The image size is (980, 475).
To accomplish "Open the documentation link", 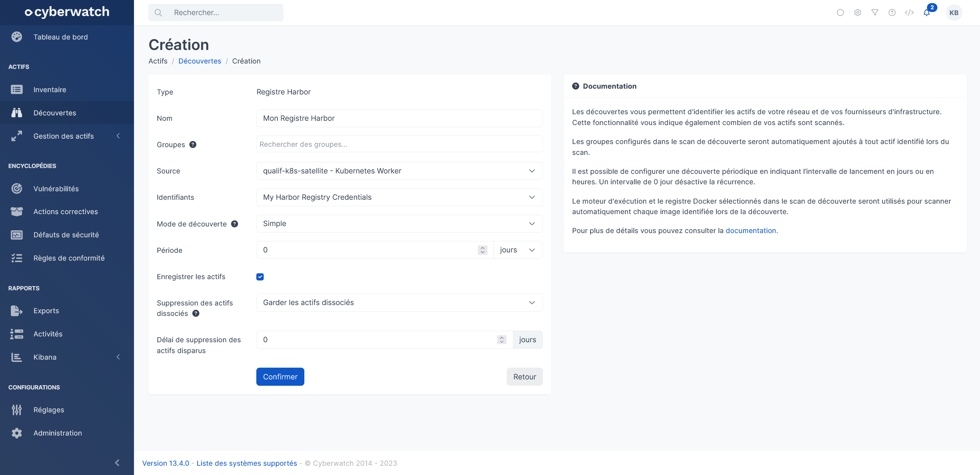I will [752, 230].
